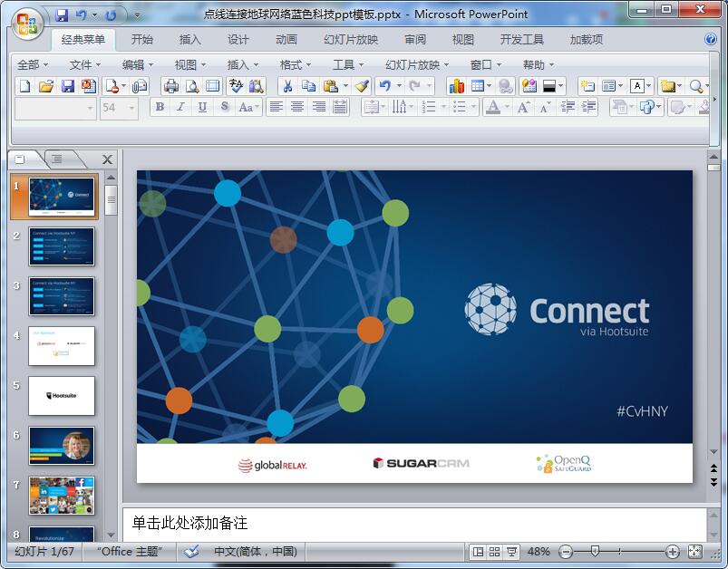Click the Save icon in classic toolbar
The image size is (728, 569).
point(68,86)
